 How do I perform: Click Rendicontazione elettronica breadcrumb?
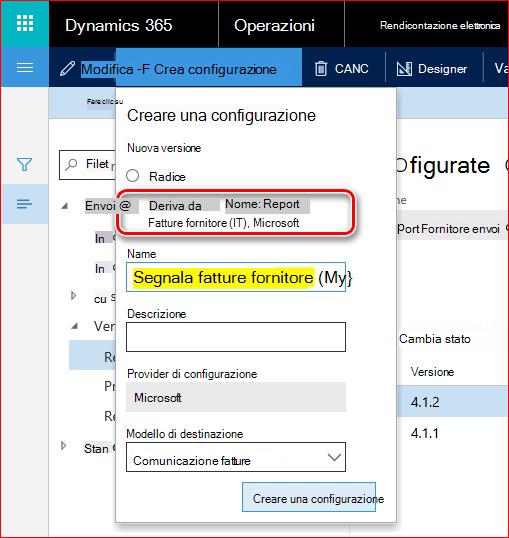440,25
